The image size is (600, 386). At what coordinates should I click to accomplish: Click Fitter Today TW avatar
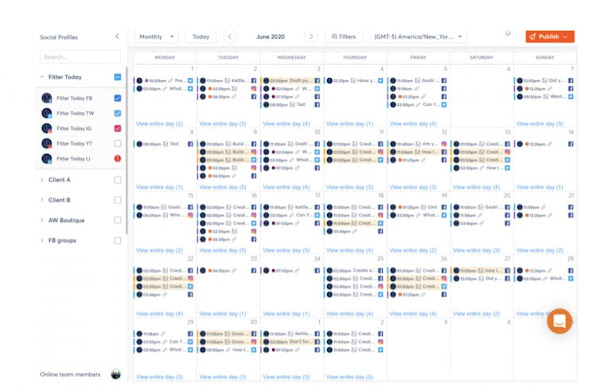pyautogui.click(x=47, y=113)
